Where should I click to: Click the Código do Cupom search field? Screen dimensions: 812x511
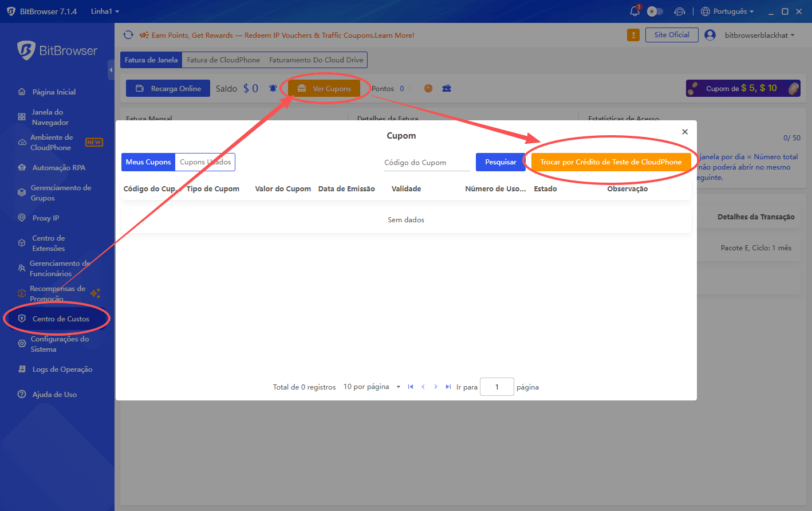click(x=427, y=162)
